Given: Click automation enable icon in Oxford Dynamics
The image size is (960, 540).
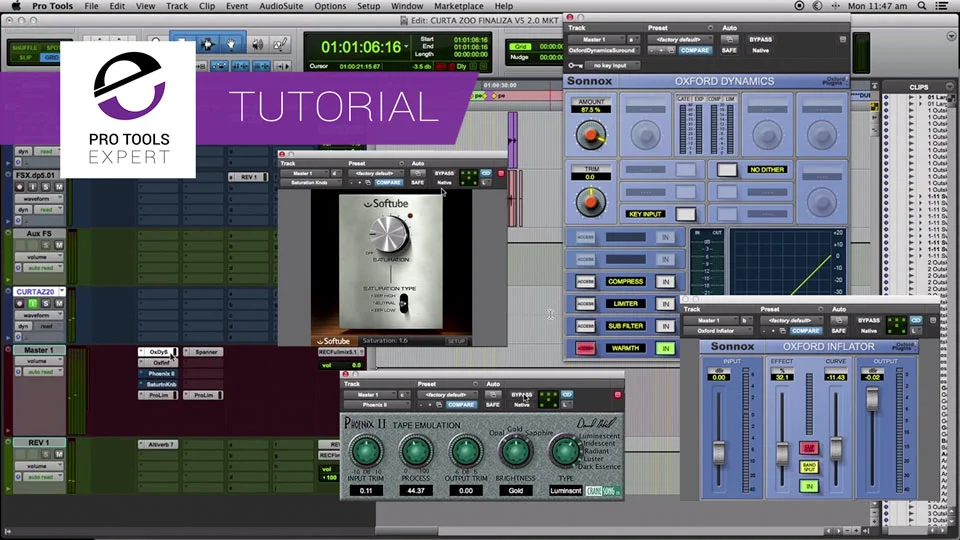Looking at the screenshot, I should tap(729, 39).
